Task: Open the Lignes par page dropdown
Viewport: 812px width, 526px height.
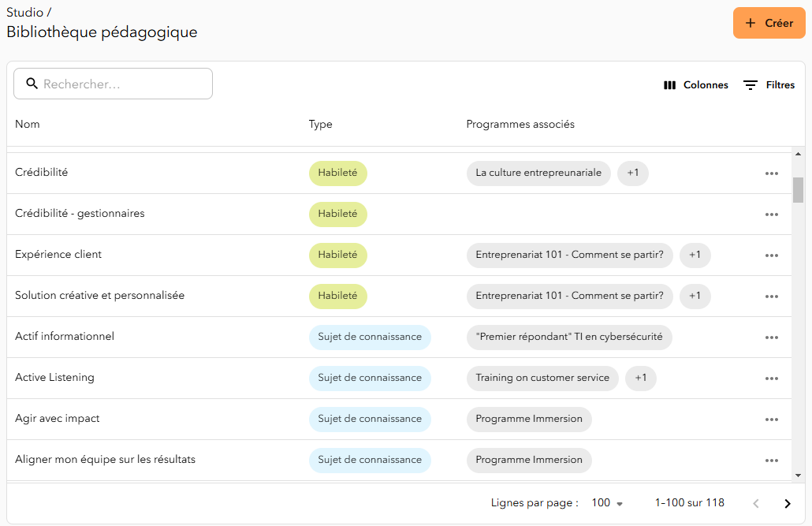Action: click(x=607, y=502)
